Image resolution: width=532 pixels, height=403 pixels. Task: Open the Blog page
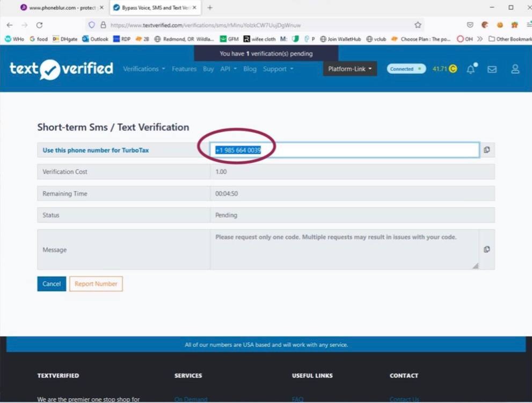click(250, 69)
